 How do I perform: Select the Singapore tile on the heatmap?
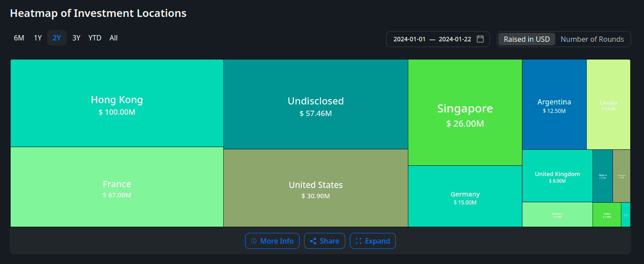coord(465,112)
